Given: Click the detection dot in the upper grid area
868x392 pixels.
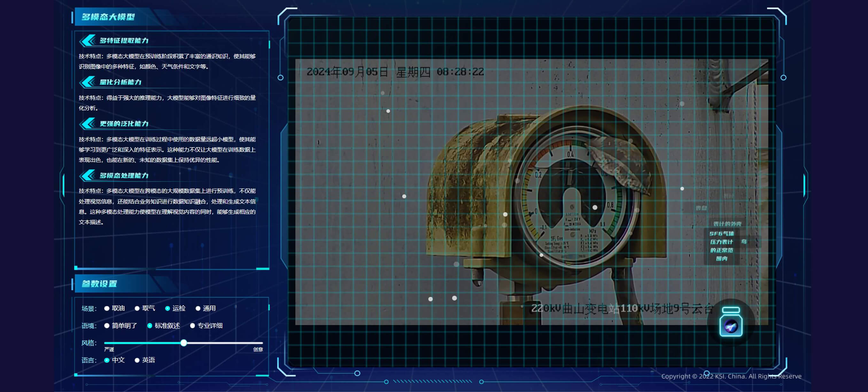Looking at the screenshot, I should click(383, 93).
